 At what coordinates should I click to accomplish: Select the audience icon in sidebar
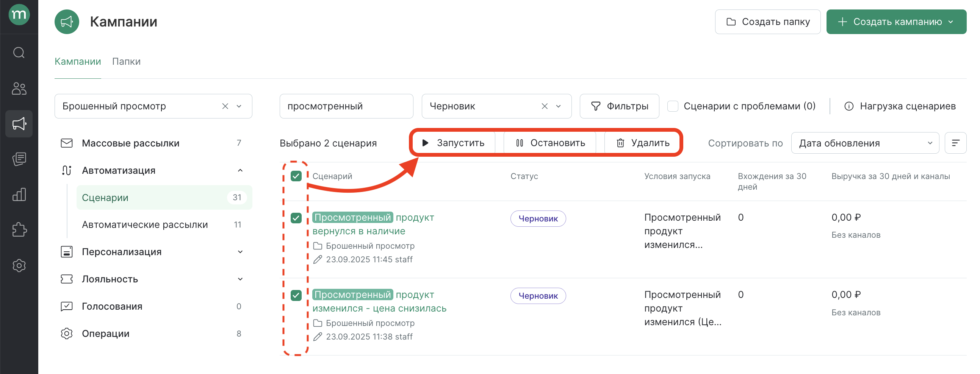click(19, 89)
